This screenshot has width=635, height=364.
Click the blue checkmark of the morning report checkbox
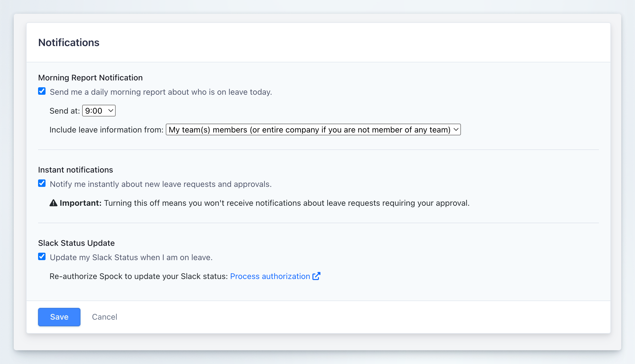(x=42, y=91)
